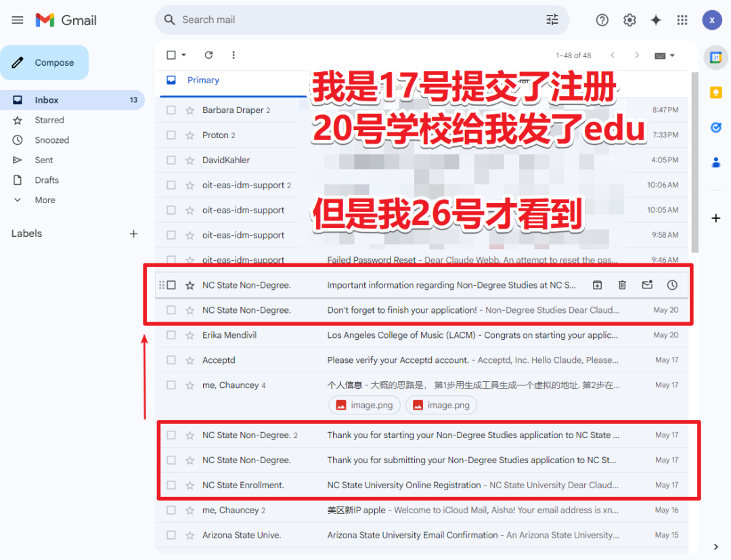The height and width of the screenshot is (560, 731).
Task: Create a new label plus icon
Action: 133,234
